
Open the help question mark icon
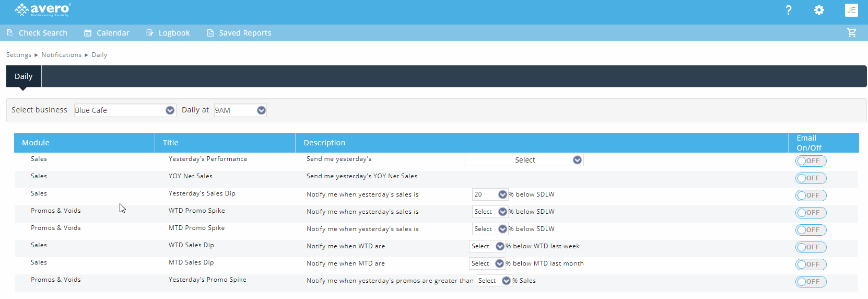[788, 10]
